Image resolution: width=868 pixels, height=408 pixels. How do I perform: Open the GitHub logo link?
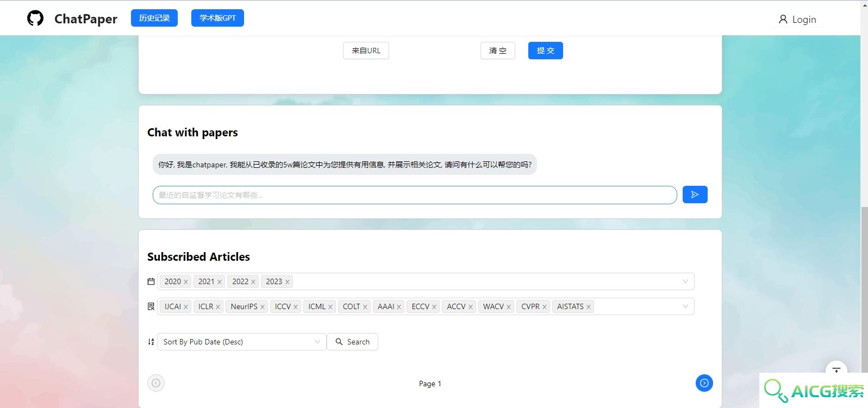coord(35,18)
